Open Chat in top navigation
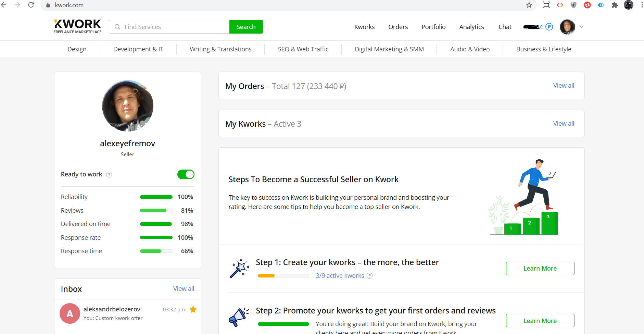This screenshot has height=334, width=644. (505, 27)
